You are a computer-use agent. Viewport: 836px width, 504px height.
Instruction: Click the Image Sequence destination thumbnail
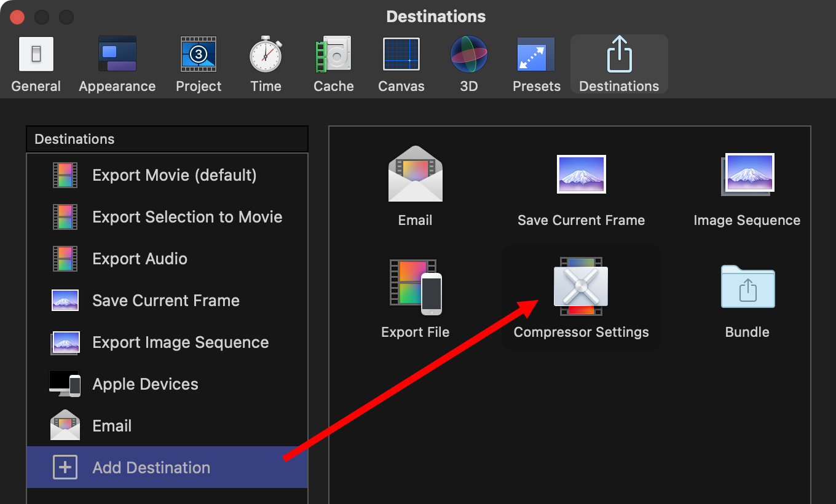747,175
